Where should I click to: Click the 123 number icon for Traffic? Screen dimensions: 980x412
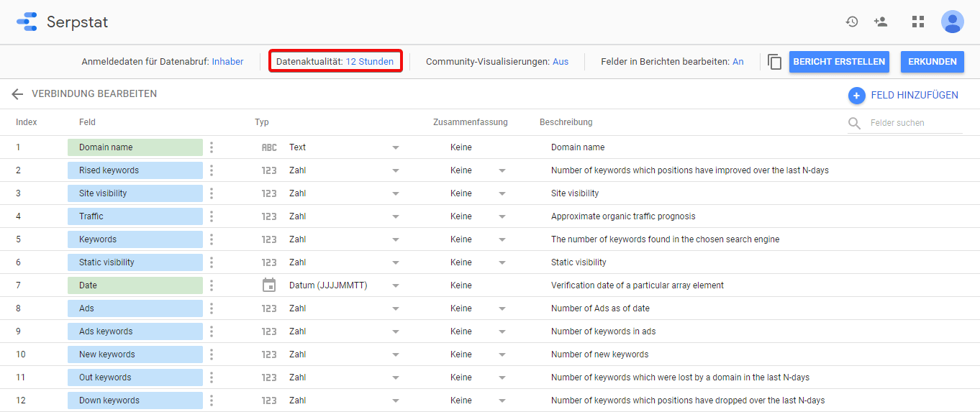click(x=269, y=216)
